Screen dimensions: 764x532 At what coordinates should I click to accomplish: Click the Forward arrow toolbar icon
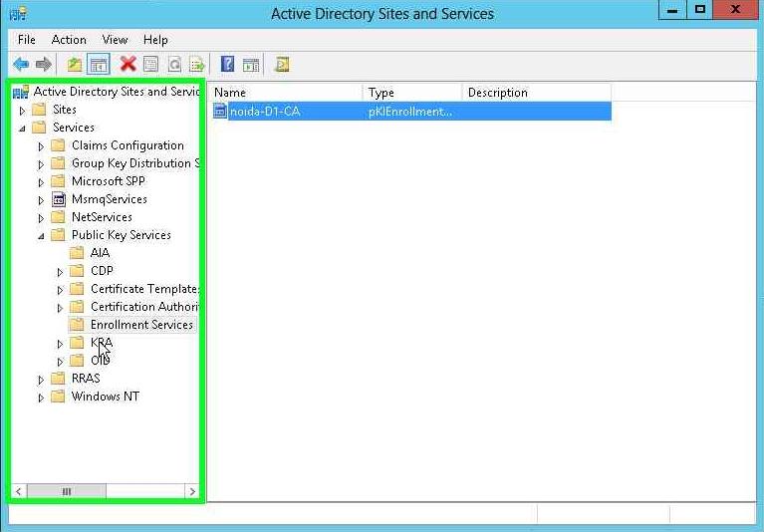pos(44,64)
